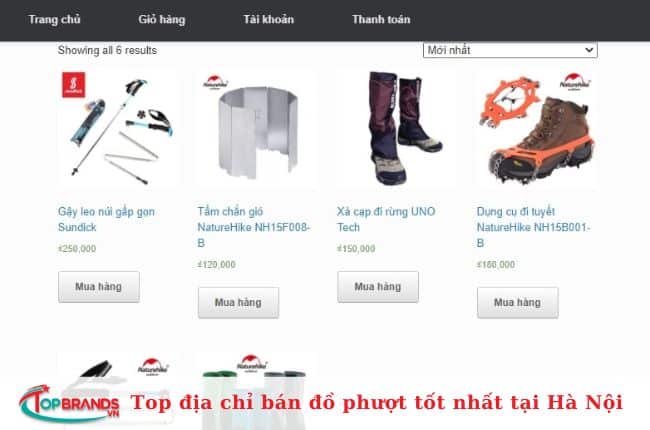Click NatureHike logo on wind shield image
This screenshot has width=650, height=430.
[215, 82]
